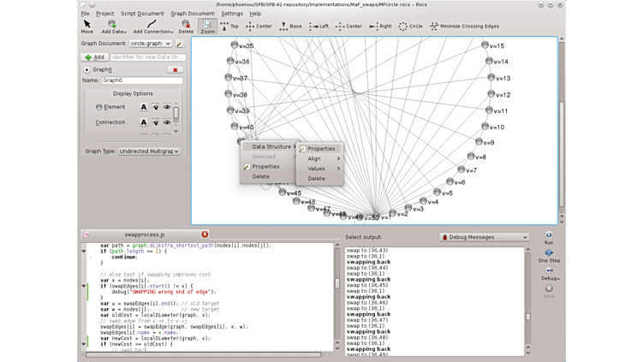Open the Script Document menu
The width and height of the screenshot is (644, 362).
(142, 14)
